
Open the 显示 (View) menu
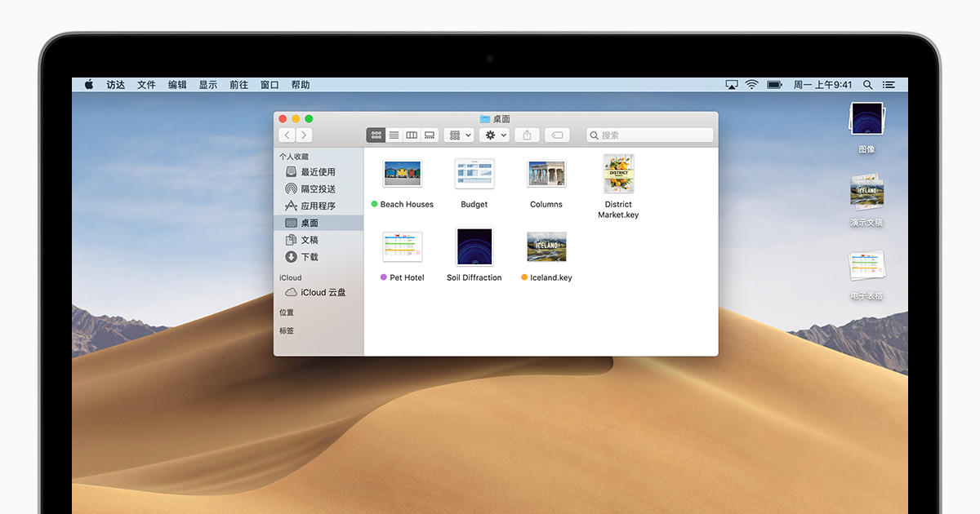(x=208, y=85)
